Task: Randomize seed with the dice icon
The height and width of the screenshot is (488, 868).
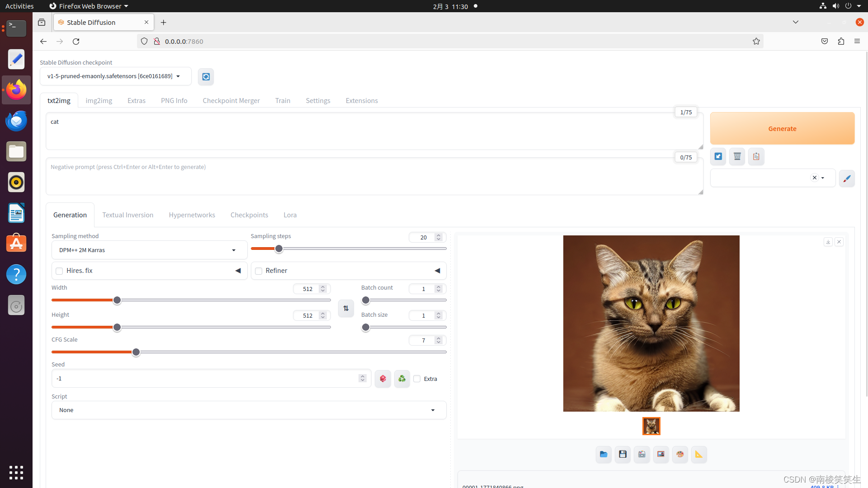Action: click(383, 379)
